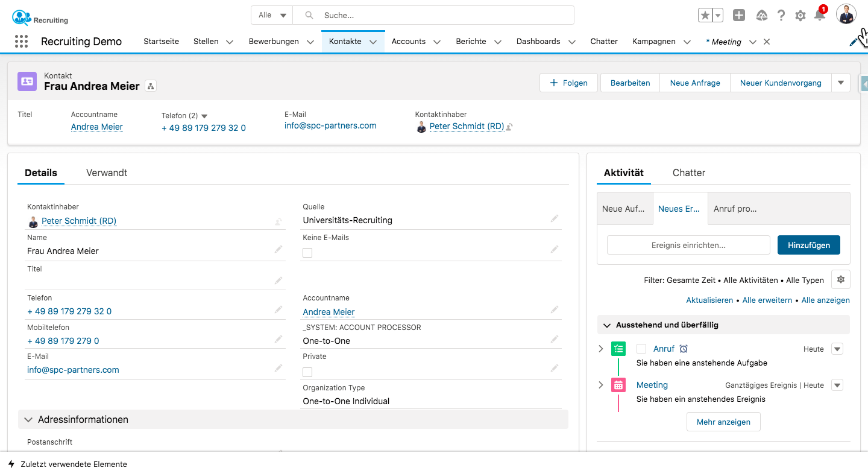
Task: Click the lightning Zuletzt verwendete Elemente icon
Action: coord(11,465)
